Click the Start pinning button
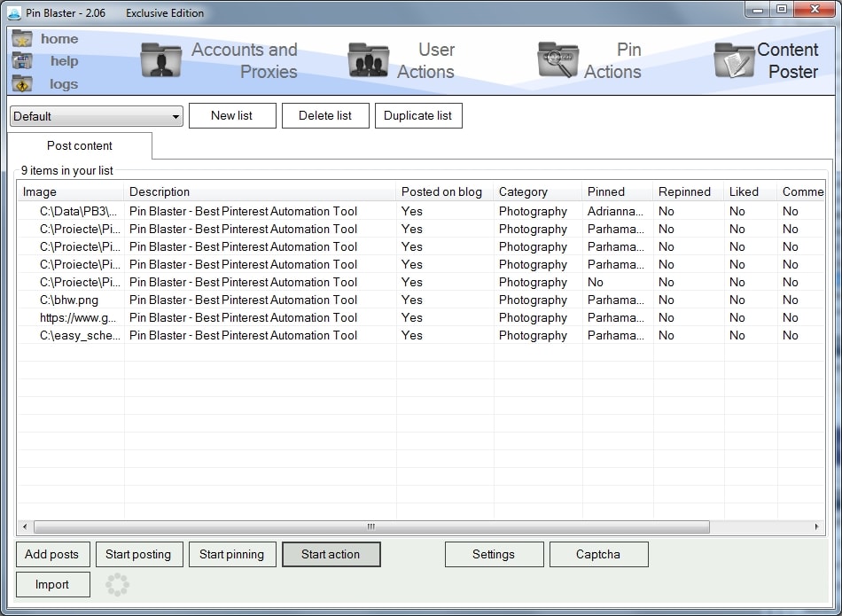Image resolution: width=842 pixels, height=616 pixels. tap(232, 554)
